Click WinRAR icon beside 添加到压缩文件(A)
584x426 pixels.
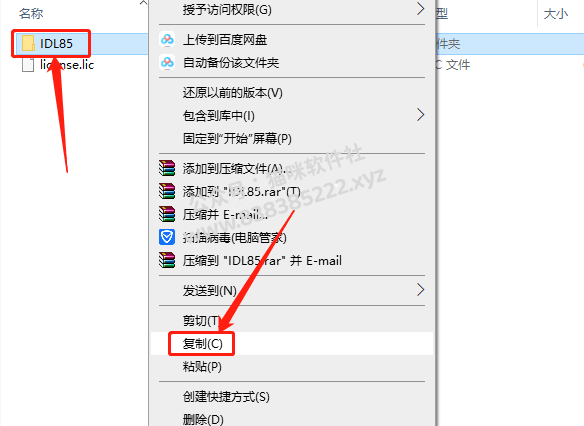click(167, 168)
